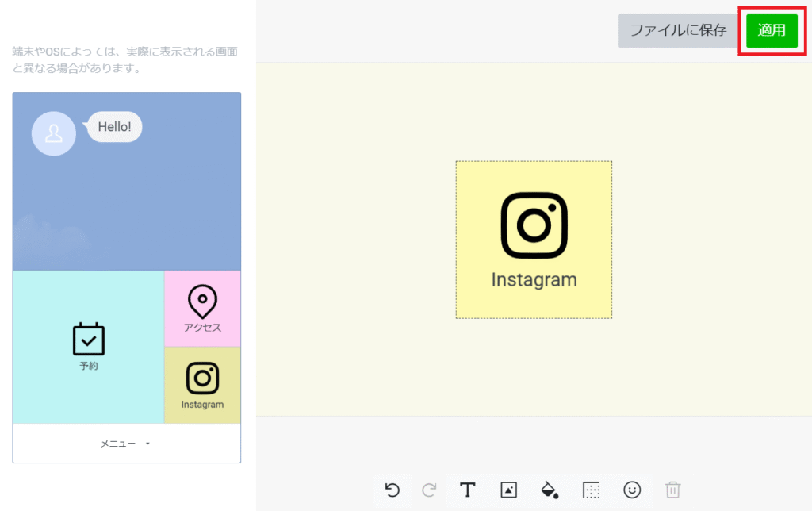Open the paint bucket fill color tool
The height and width of the screenshot is (511, 812).
pyautogui.click(x=550, y=490)
